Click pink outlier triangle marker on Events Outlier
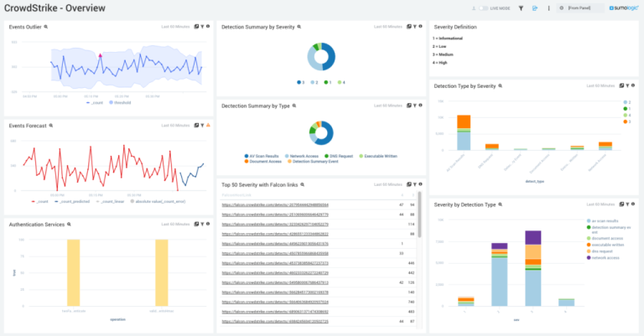The width and height of the screenshot is (644, 336). [x=101, y=55]
